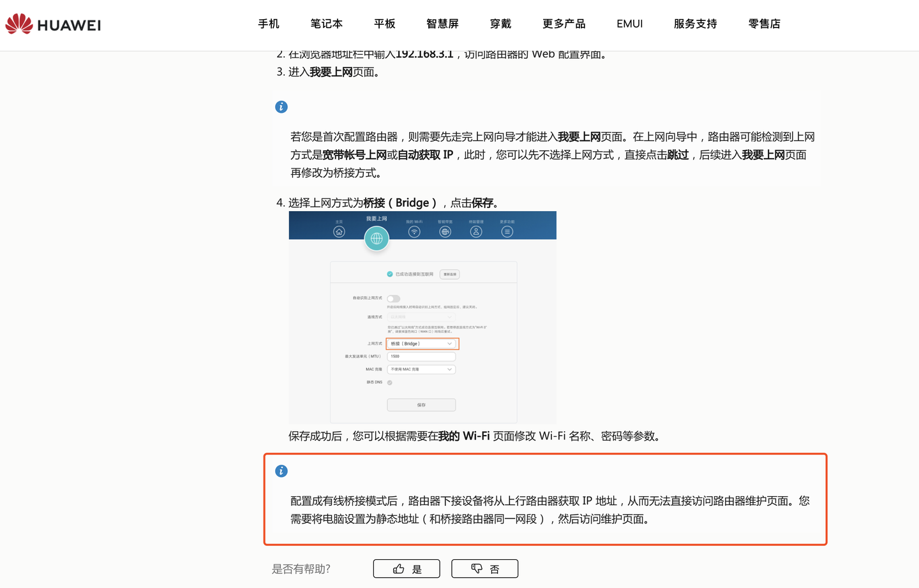Click the green connection success check mark

tap(390, 273)
